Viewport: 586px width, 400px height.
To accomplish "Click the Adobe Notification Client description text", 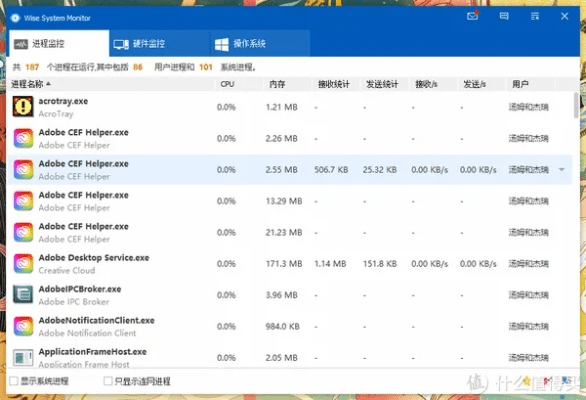I will coord(87,333).
